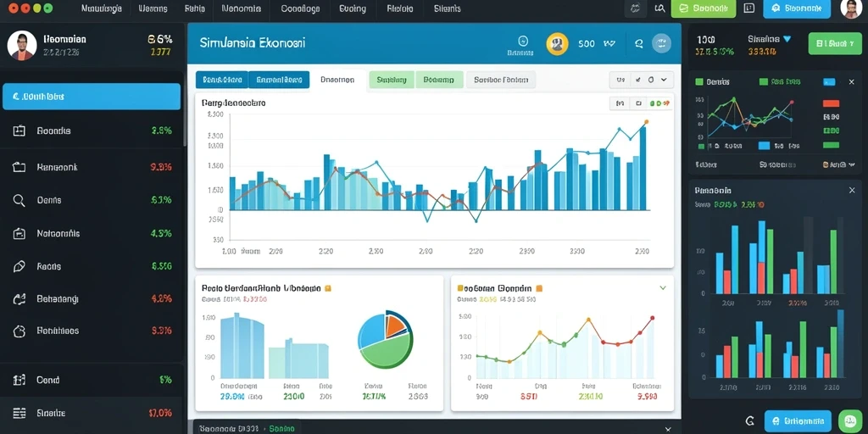Click the magnifier icon in the left sidebar
Image resolution: width=868 pixels, height=434 pixels.
click(19, 200)
